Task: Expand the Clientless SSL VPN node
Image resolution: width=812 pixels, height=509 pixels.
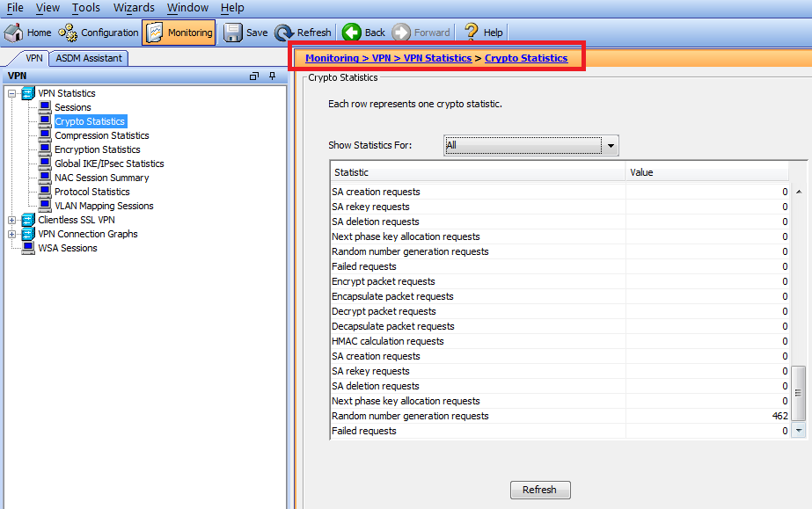Action: pos(11,220)
